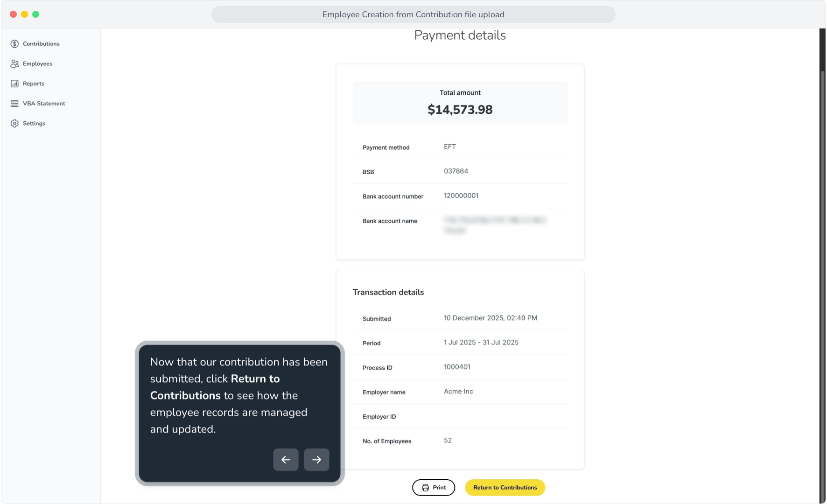
Task: Click employer name Acme Inc
Action: pos(458,392)
